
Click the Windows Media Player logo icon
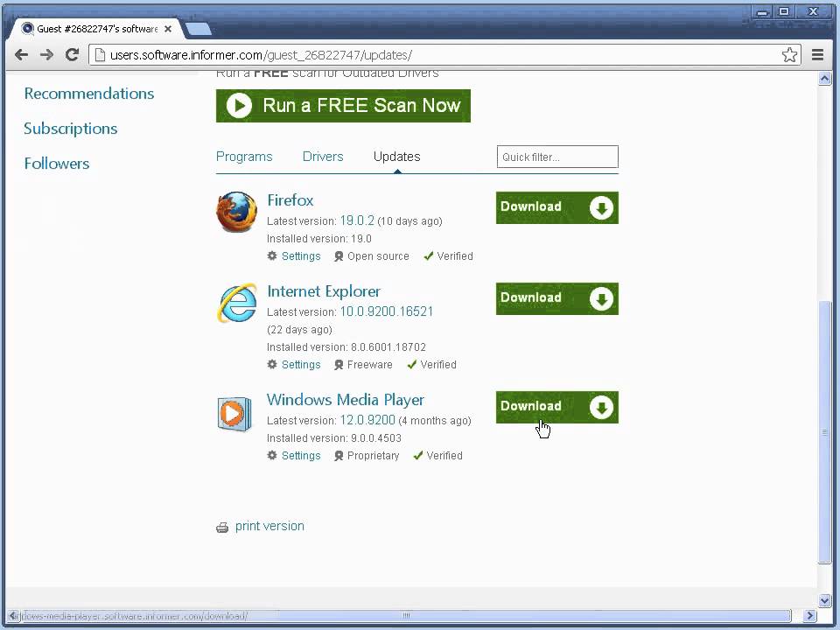234,414
